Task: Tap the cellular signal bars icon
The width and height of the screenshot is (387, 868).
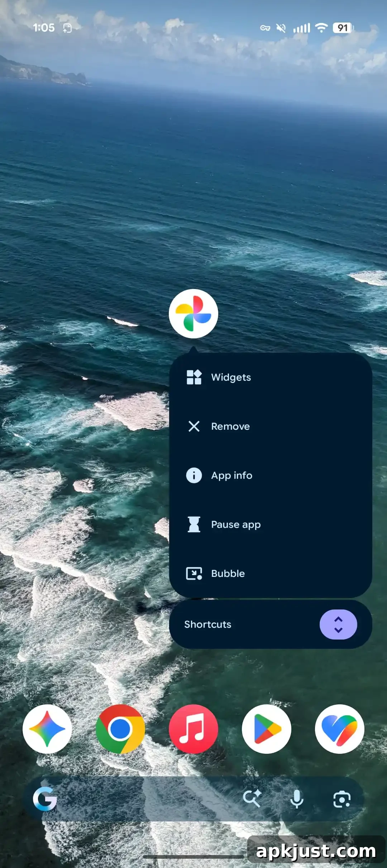Action: tap(302, 28)
